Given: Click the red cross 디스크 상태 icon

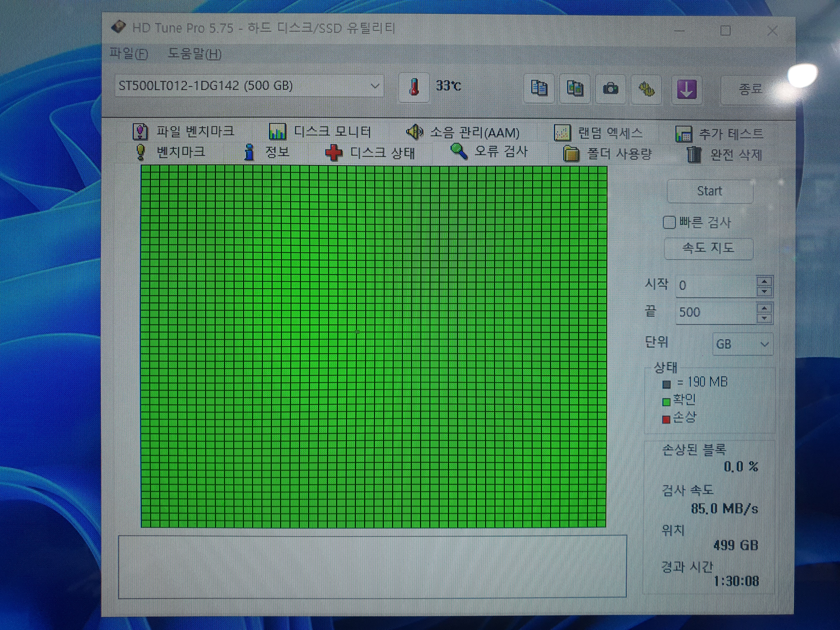Looking at the screenshot, I should point(334,153).
